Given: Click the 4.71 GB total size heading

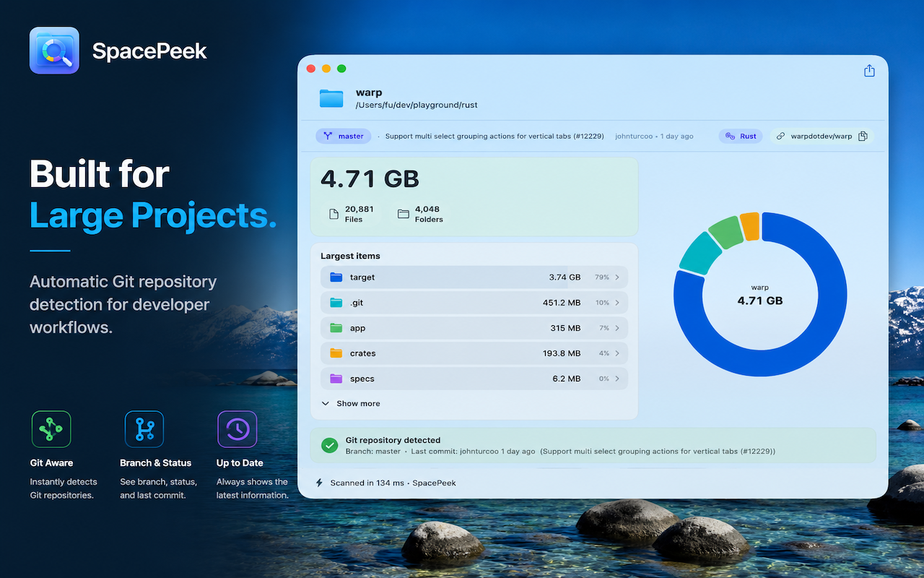Looking at the screenshot, I should (x=370, y=178).
